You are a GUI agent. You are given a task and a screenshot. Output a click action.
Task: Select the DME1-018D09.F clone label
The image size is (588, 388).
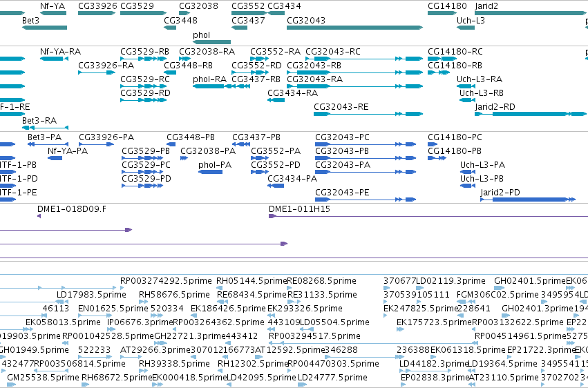pos(72,209)
